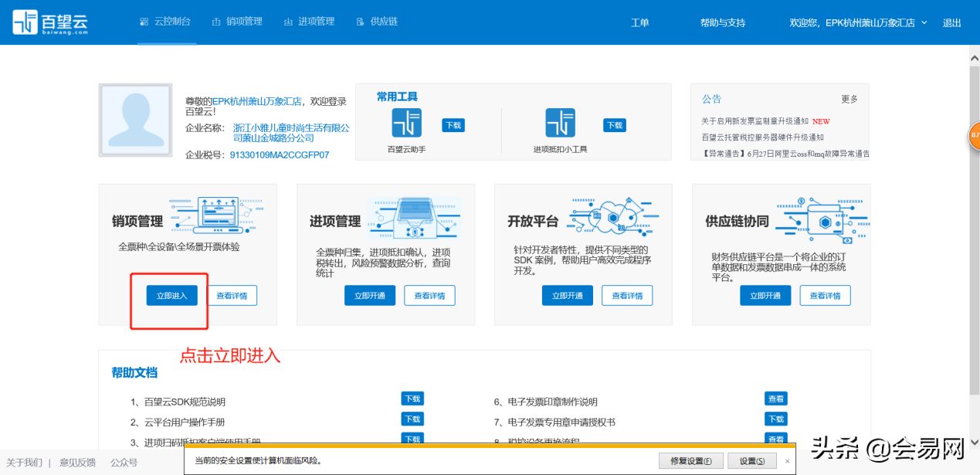This screenshot has height=475, width=980.
Task: Open the 进项管理 menu in top bar
Action: coord(309,22)
